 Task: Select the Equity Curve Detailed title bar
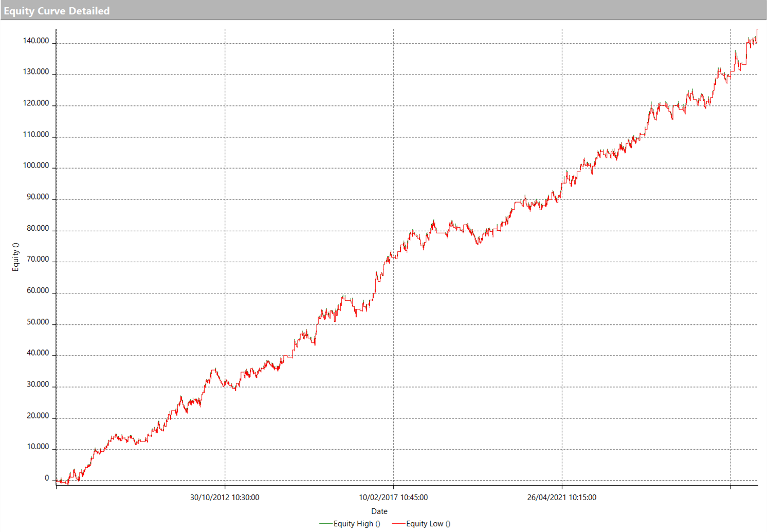[x=57, y=10]
